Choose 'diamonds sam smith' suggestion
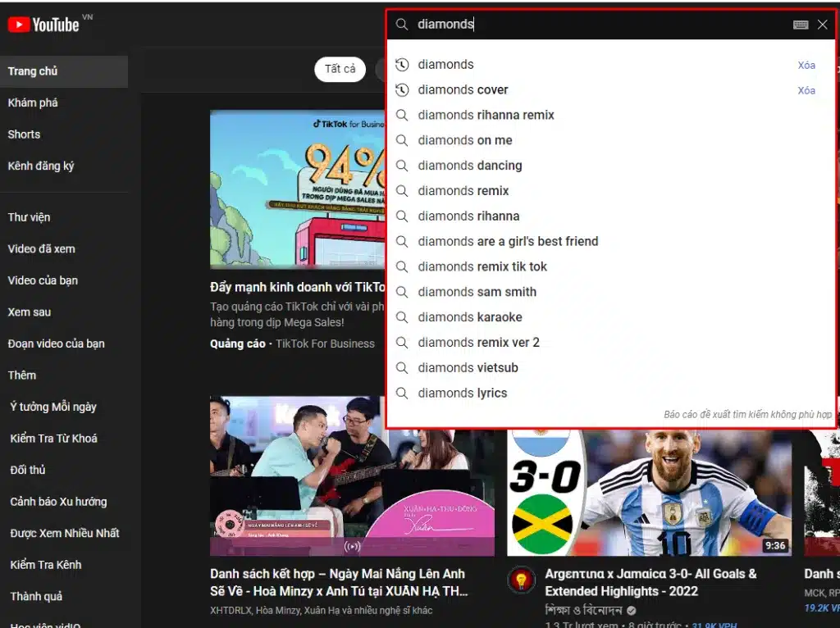The height and width of the screenshot is (628, 840). 477,292
